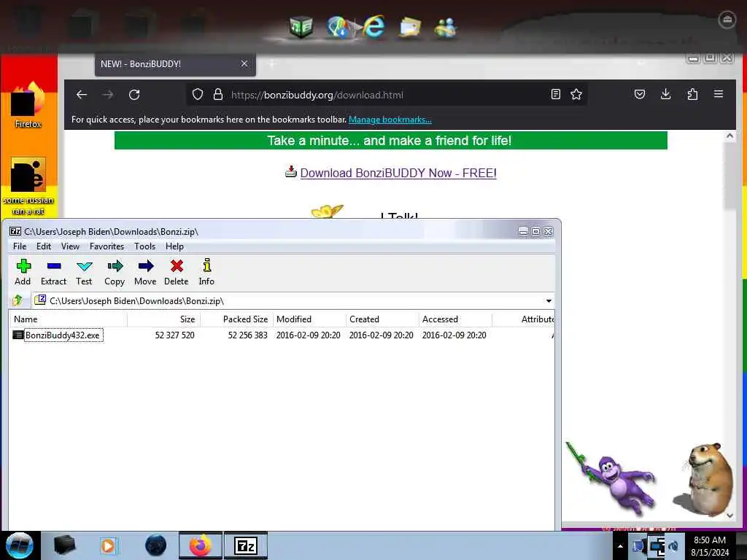Sort by the Size column header
Image resolution: width=747 pixels, height=560 pixels.
coord(164,319)
